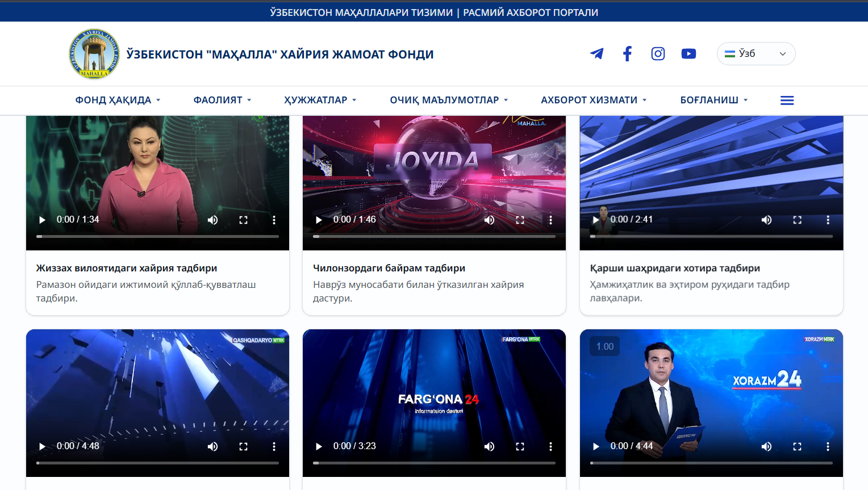
Task: Open more options on the Қарши шаҳридаги video
Action: (828, 220)
